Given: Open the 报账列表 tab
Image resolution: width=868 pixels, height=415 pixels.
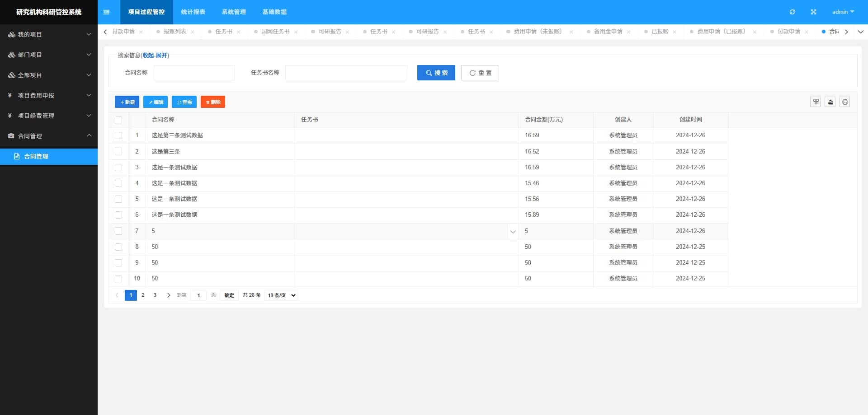Looking at the screenshot, I should pos(175,32).
